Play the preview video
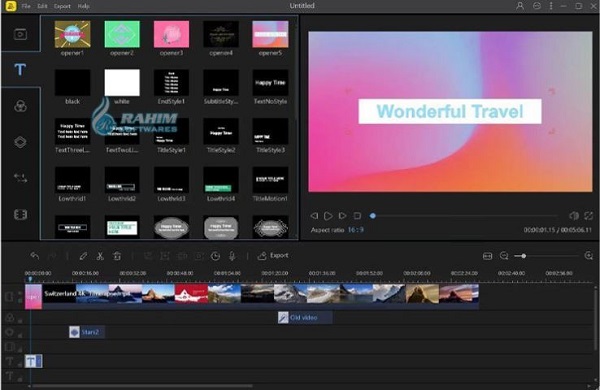600x390 pixels. (x=328, y=216)
